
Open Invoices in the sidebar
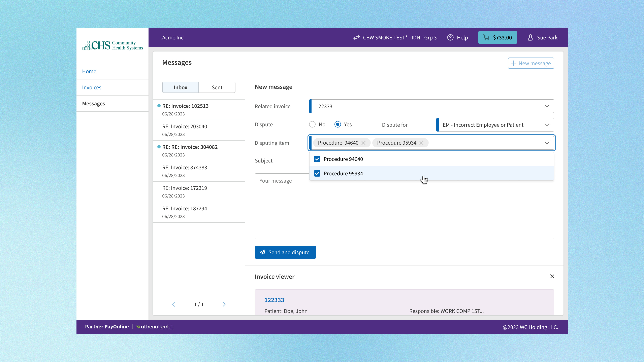92,87
